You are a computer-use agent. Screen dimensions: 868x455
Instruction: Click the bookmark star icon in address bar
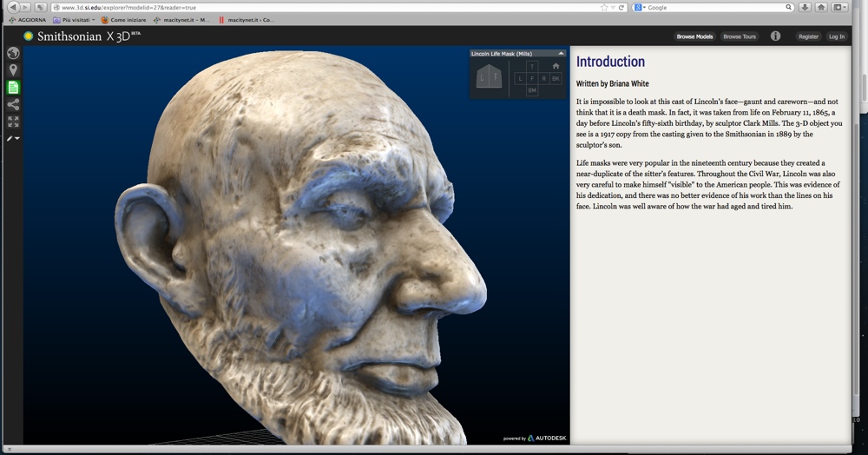click(x=604, y=8)
